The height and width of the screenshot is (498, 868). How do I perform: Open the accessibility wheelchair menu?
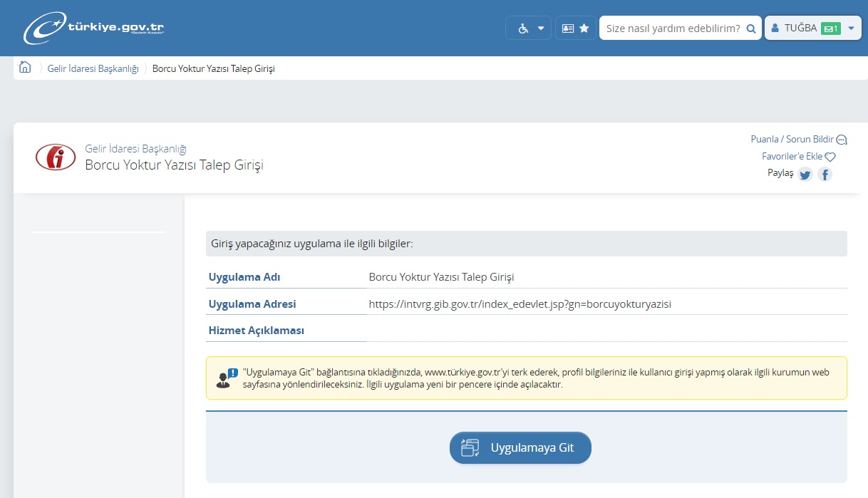pos(529,28)
